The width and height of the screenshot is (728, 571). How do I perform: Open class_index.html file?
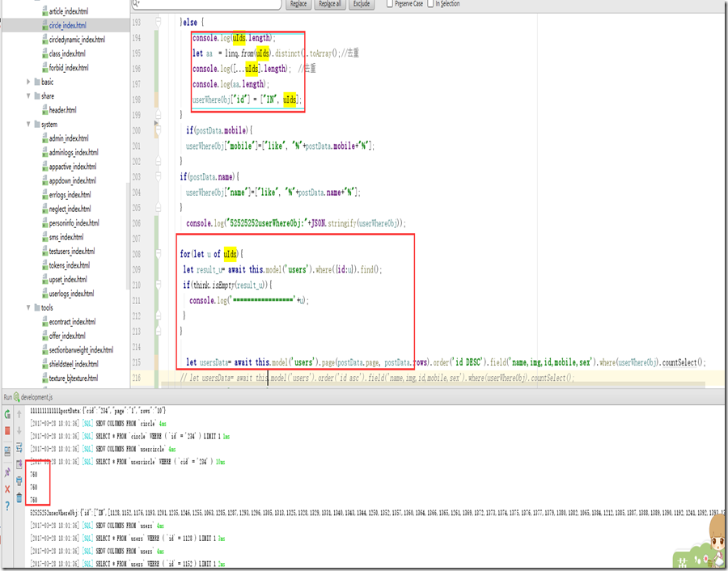click(67, 53)
